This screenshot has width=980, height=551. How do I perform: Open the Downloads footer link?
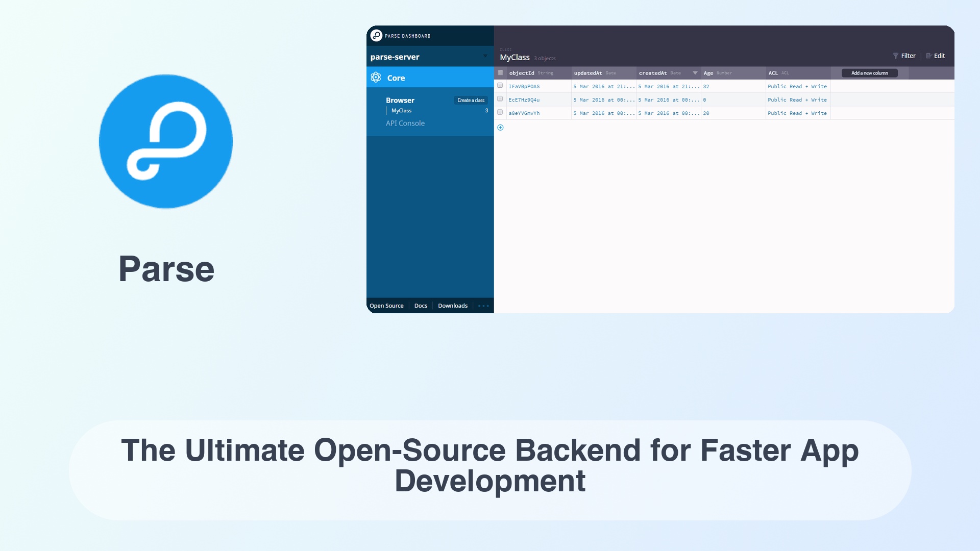tap(453, 306)
